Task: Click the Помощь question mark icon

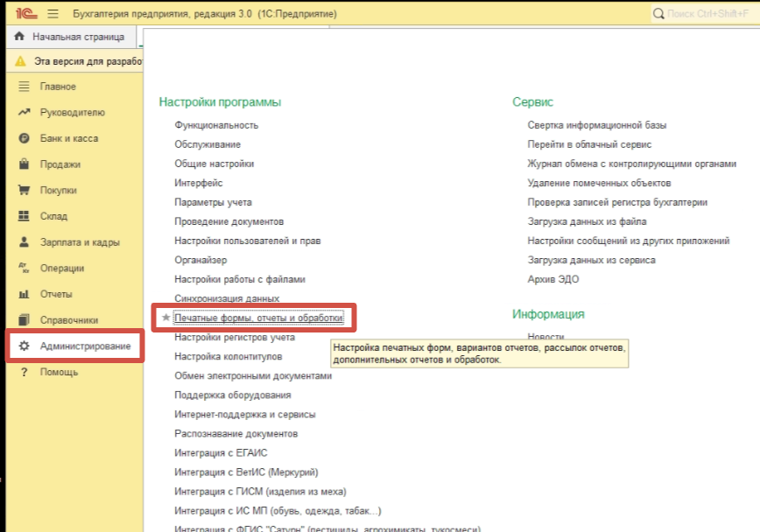Action: 24,372
